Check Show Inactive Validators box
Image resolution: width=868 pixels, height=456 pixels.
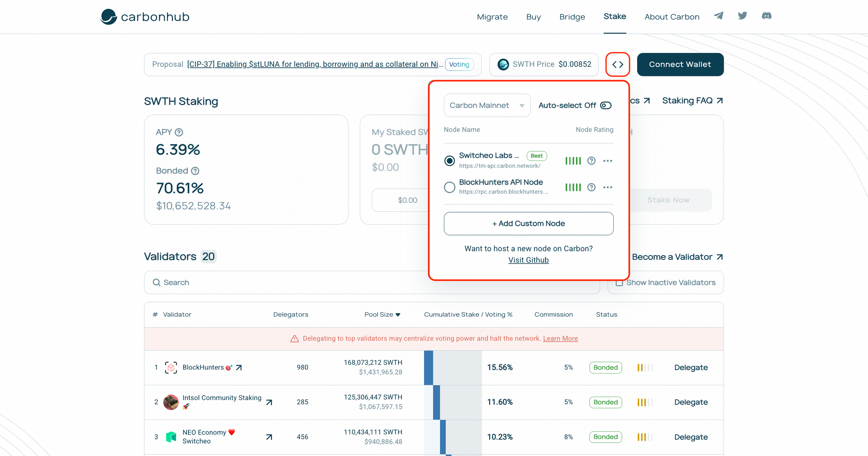click(619, 283)
